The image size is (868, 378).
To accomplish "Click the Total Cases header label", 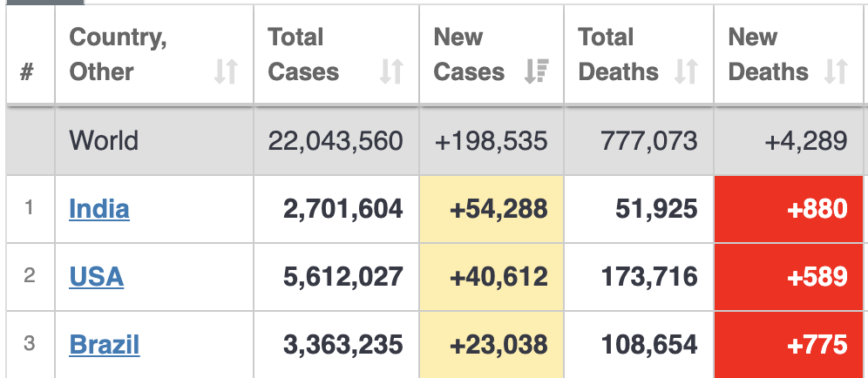I will click(x=303, y=54).
